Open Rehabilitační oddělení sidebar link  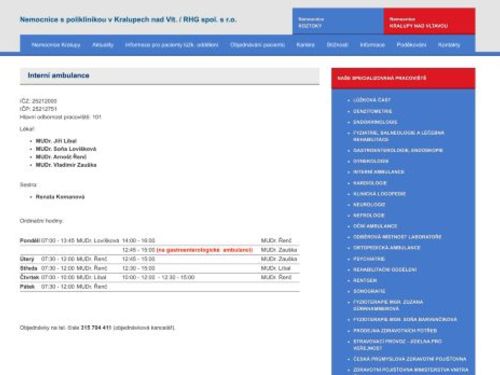[385, 269]
